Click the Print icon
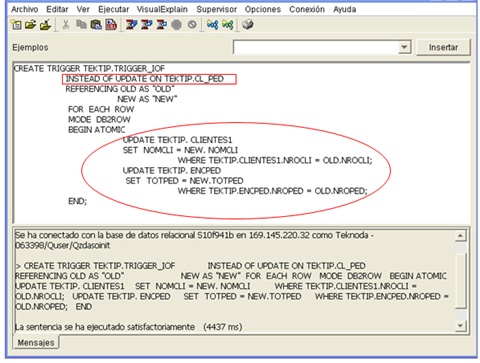Image resolution: width=480 pixels, height=363 pixels. [x=247, y=25]
